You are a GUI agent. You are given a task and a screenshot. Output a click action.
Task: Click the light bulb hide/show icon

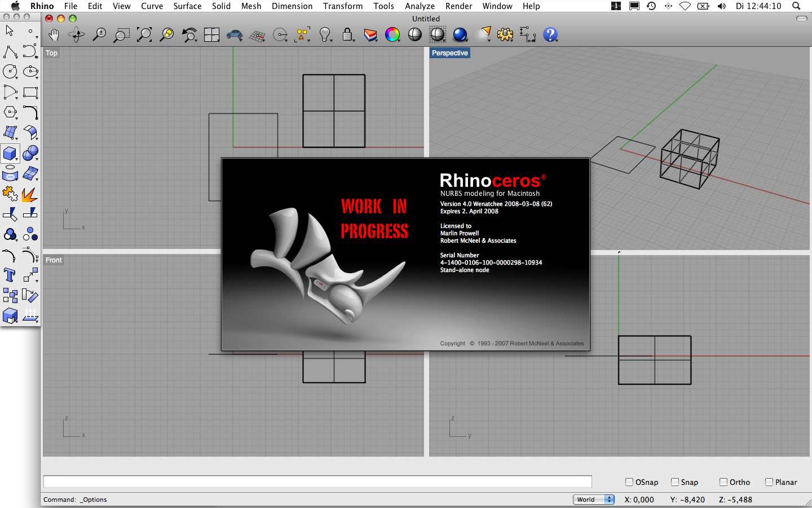(x=325, y=35)
